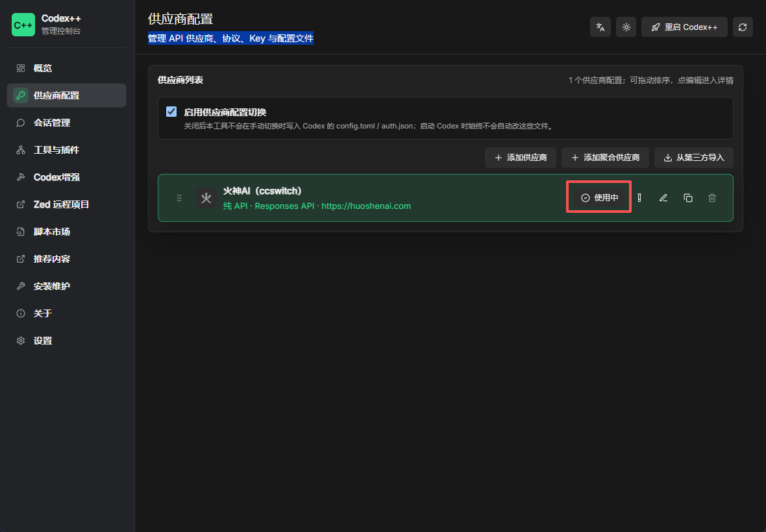Click the refresh icon in the header
The image size is (766, 532).
743,27
